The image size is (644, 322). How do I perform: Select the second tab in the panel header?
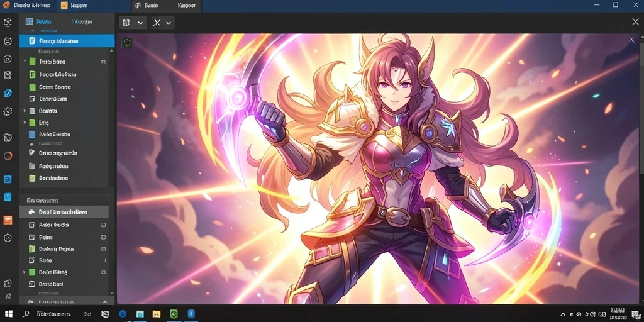pyautogui.click(x=82, y=21)
